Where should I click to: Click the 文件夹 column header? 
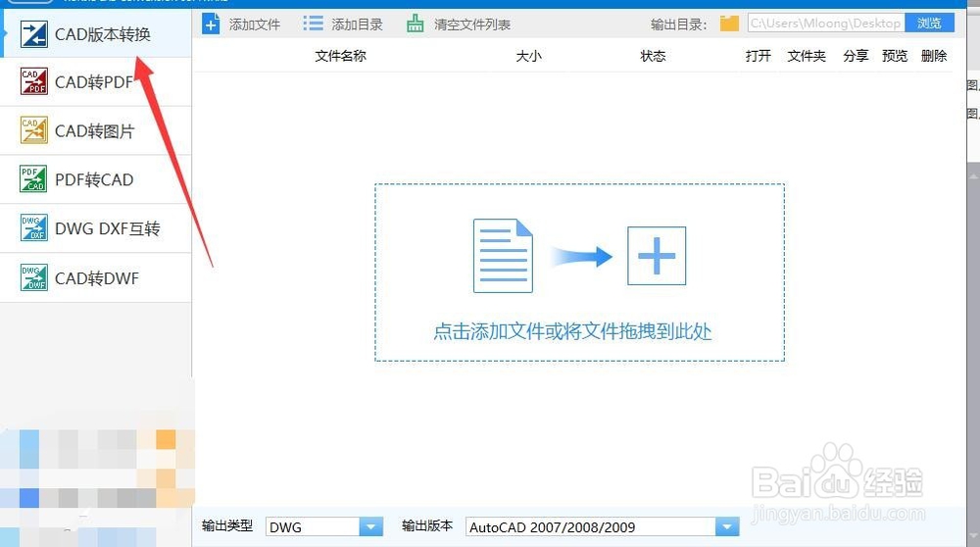pyautogui.click(x=807, y=56)
